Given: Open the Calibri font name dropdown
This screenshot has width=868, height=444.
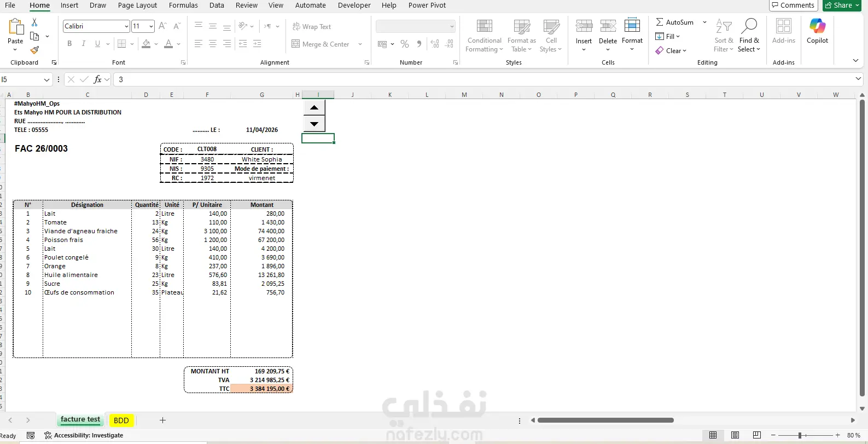Looking at the screenshot, I should [126, 26].
